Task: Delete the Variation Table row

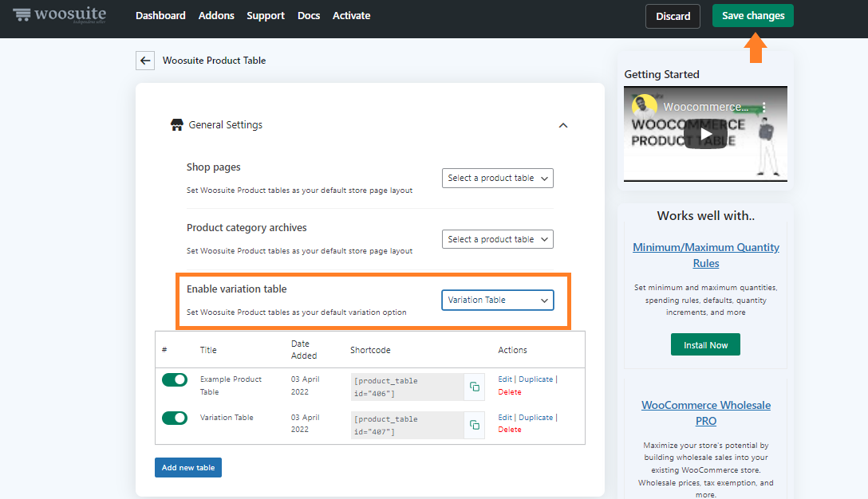Action: [510, 430]
